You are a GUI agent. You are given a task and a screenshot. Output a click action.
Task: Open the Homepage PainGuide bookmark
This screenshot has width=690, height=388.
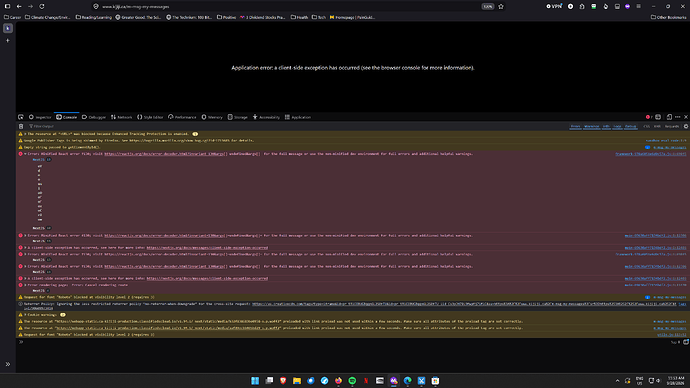tap(352, 17)
